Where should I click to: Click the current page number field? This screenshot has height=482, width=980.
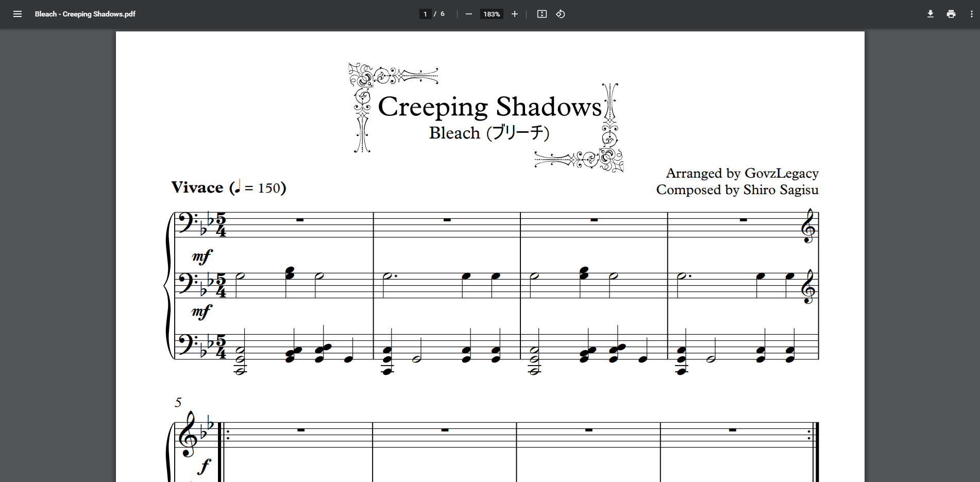[425, 14]
